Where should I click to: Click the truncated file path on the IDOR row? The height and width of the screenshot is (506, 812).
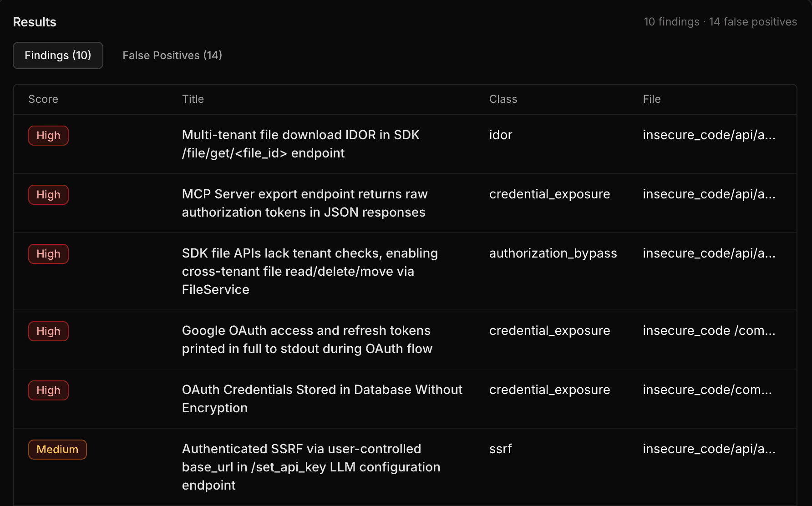click(709, 135)
